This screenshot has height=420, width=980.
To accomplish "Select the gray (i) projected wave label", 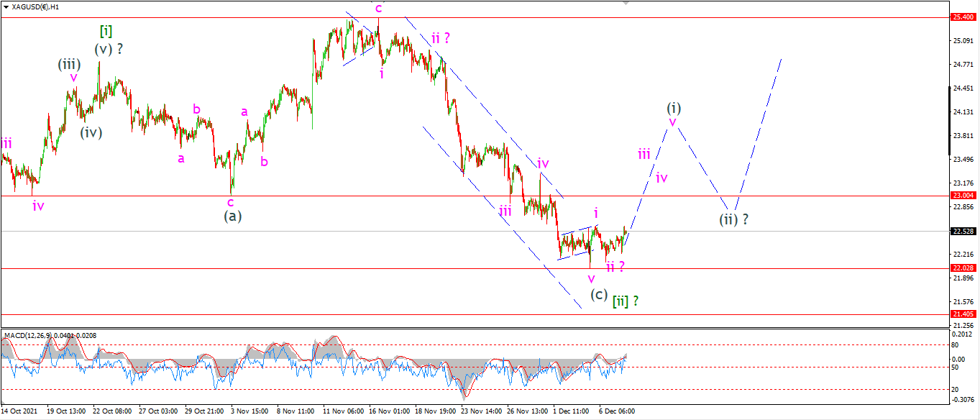I will [673, 108].
